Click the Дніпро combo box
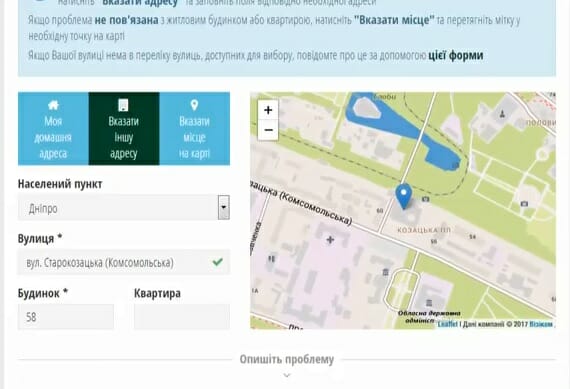The image size is (570, 389). tap(124, 208)
